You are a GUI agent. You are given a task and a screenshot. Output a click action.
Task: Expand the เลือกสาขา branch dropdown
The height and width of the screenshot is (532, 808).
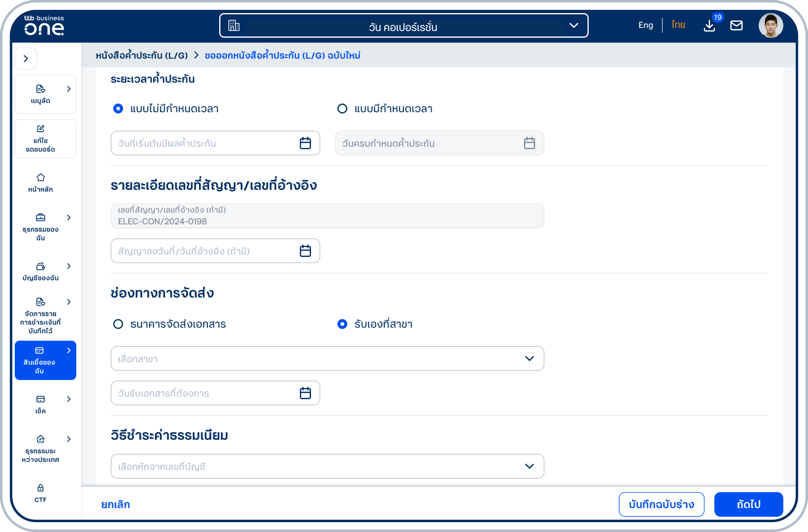tap(327, 359)
